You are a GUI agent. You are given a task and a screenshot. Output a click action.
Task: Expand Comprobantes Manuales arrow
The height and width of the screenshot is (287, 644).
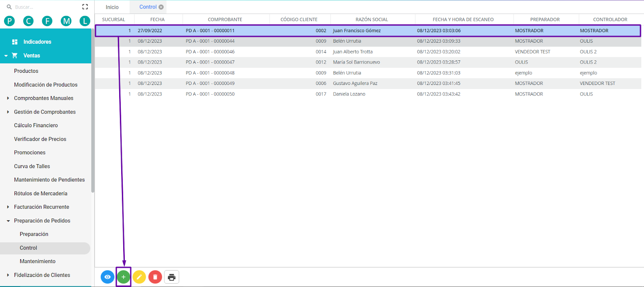pos(8,98)
